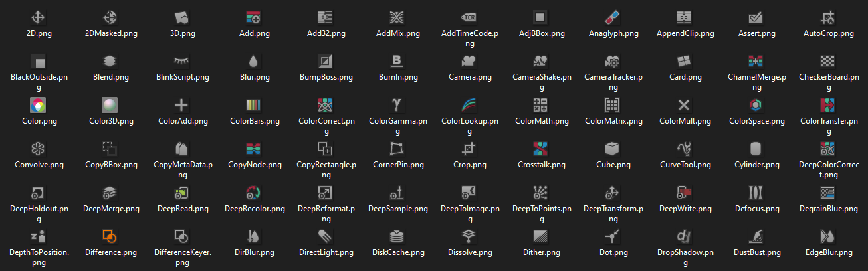Select the orange Difference.png icon
Image resolution: width=868 pixels, height=271 pixels.
point(110,236)
